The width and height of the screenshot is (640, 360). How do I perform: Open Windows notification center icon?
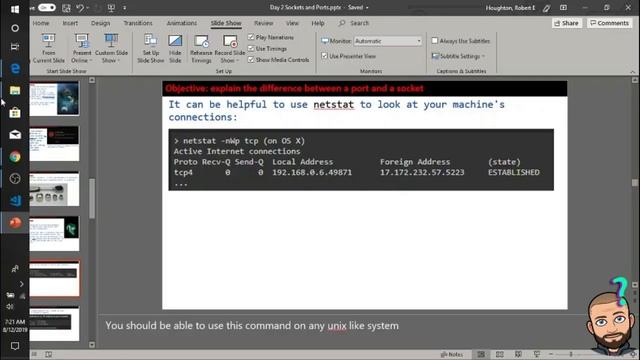[15, 346]
